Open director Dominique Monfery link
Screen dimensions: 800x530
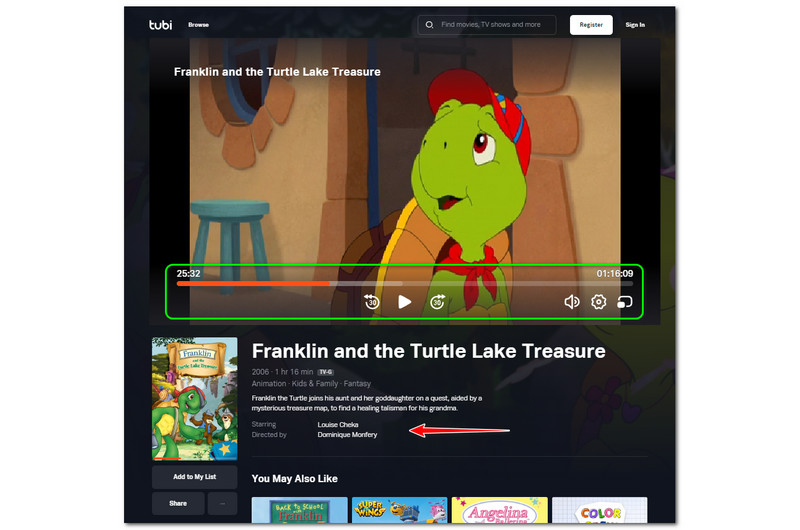[x=347, y=435]
